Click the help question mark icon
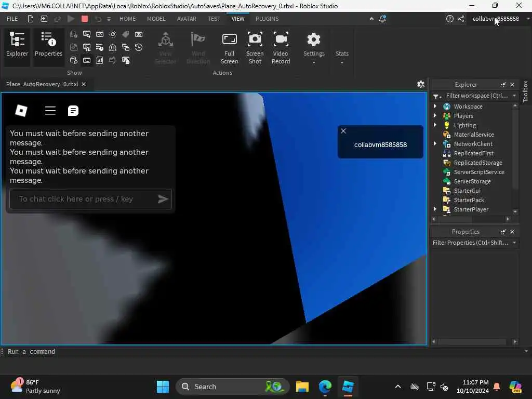The image size is (532, 399). point(449,19)
